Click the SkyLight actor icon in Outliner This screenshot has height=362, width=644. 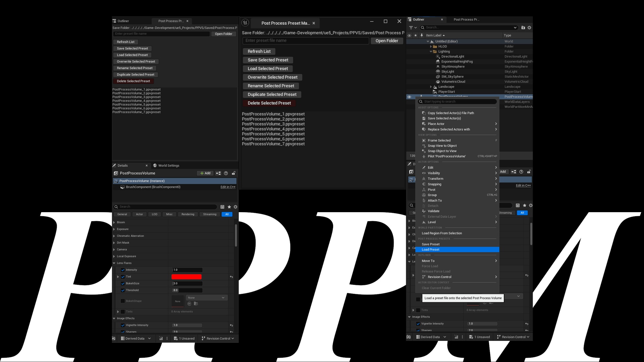click(438, 72)
